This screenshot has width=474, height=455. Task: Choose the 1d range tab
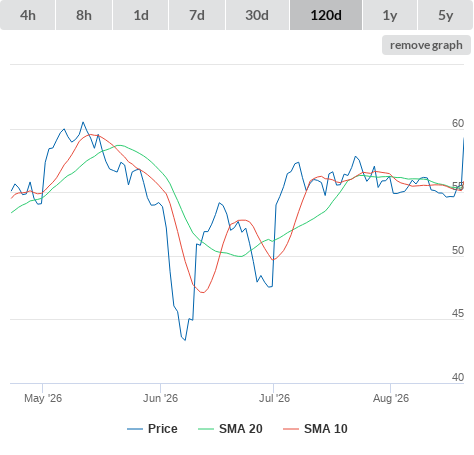click(x=141, y=15)
